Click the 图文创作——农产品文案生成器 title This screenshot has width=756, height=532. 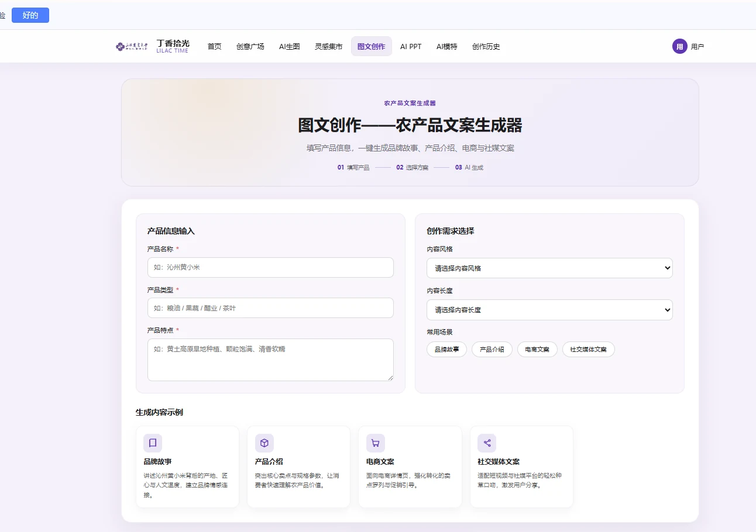coord(410,125)
